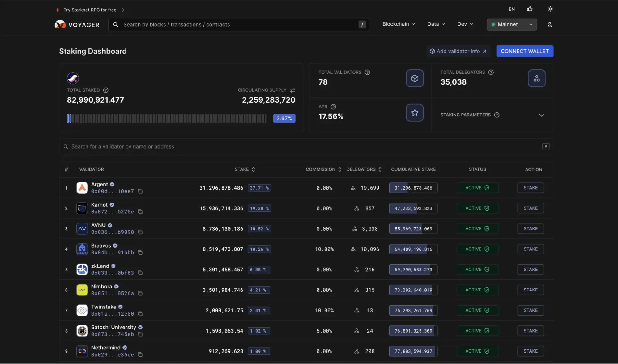Image resolution: width=618 pixels, height=364 pixels.
Task: Click the Voyager logo
Action: pos(77,25)
